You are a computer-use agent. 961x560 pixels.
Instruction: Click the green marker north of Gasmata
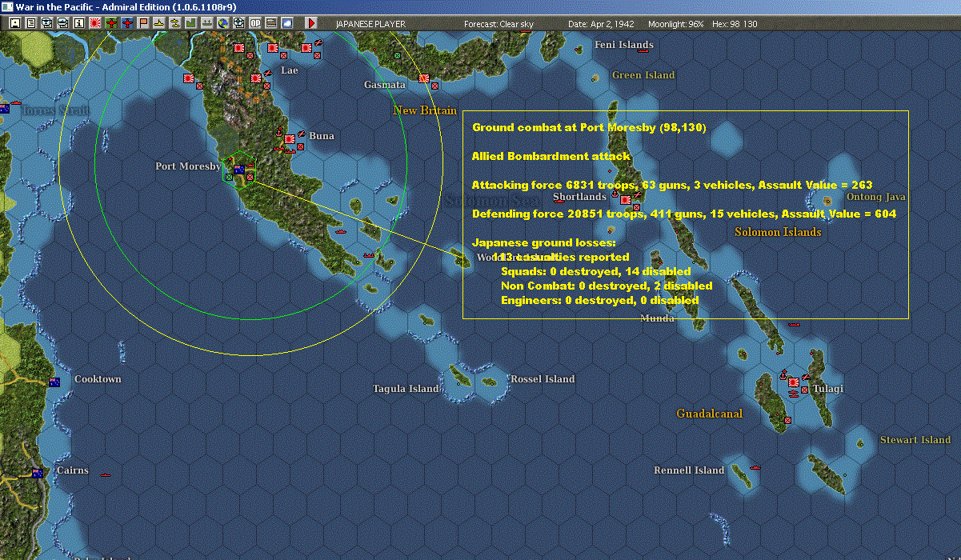point(397,55)
